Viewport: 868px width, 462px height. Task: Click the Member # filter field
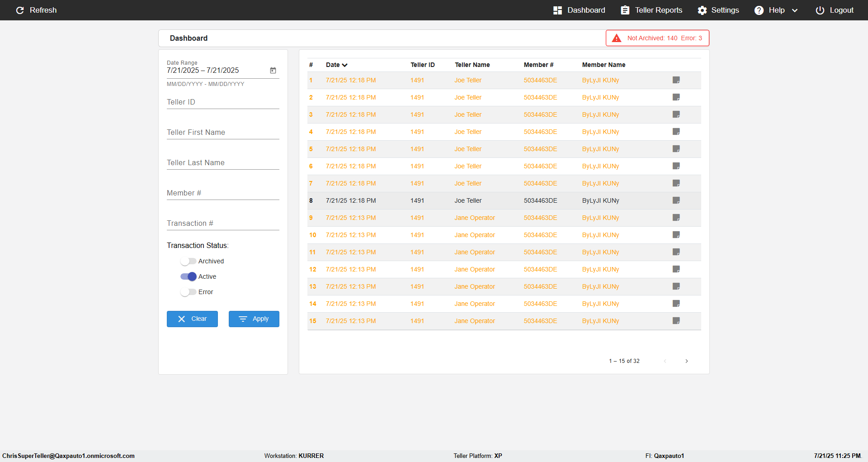223,193
